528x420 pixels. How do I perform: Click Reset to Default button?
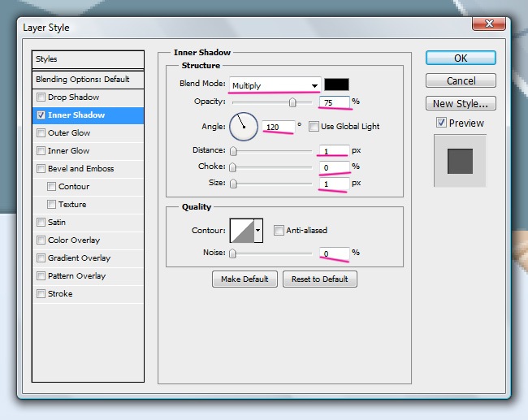point(319,279)
